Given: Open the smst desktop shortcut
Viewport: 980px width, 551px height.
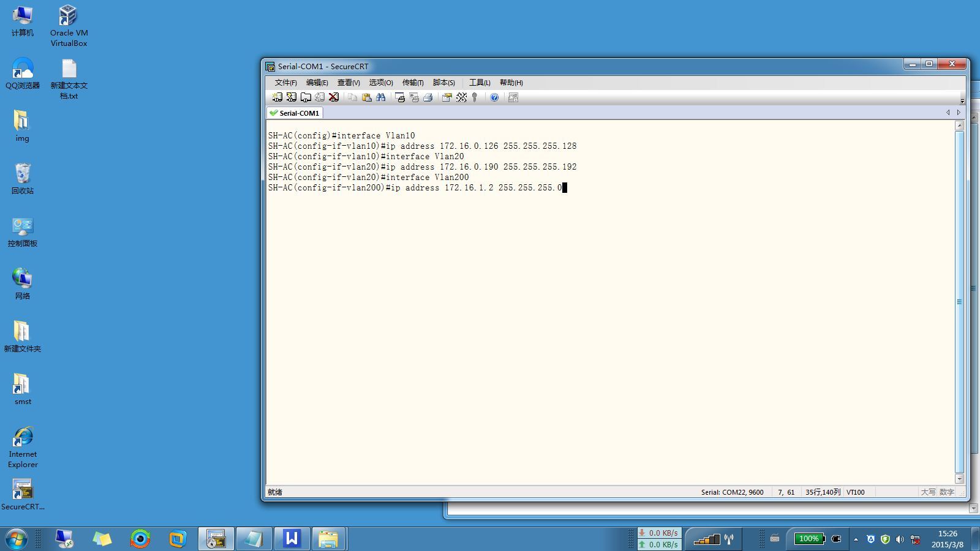Looking at the screenshot, I should pos(23,389).
